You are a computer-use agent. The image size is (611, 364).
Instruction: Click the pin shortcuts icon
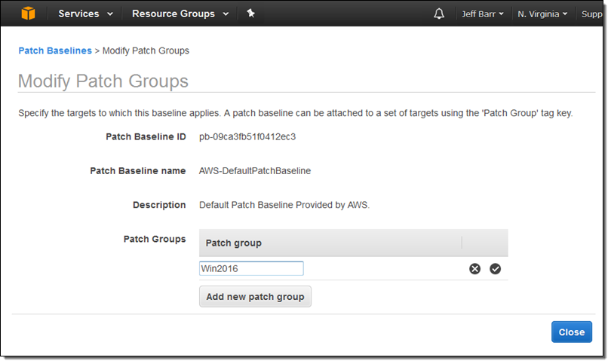click(251, 14)
